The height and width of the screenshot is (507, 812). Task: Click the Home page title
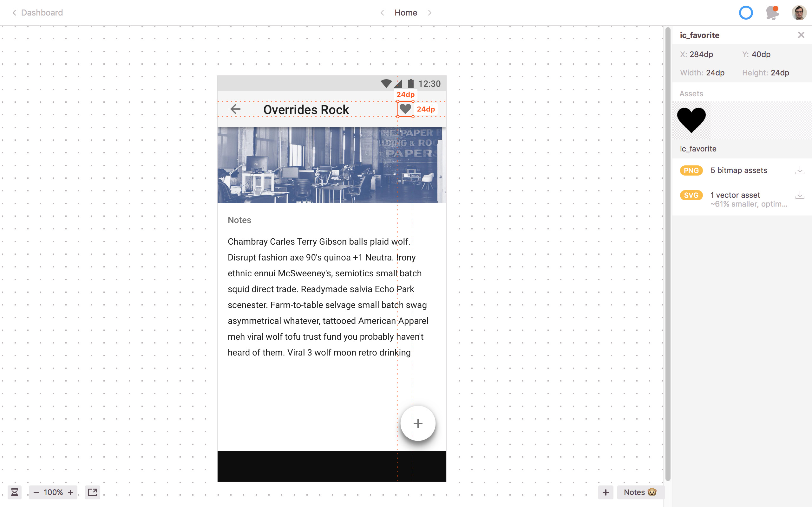click(x=406, y=12)
